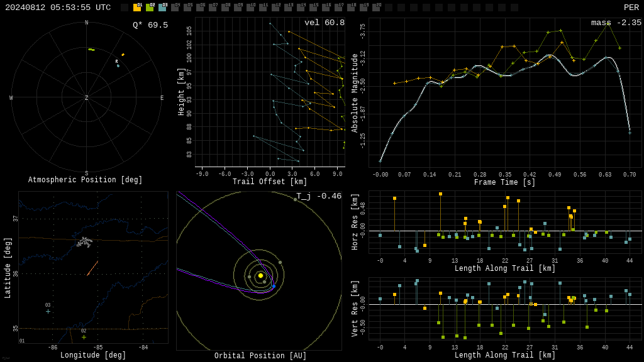Viewport: 644px width, 362px height.
Task: Select the yellow station 01 swatch
Action: (x=137, y=8)
